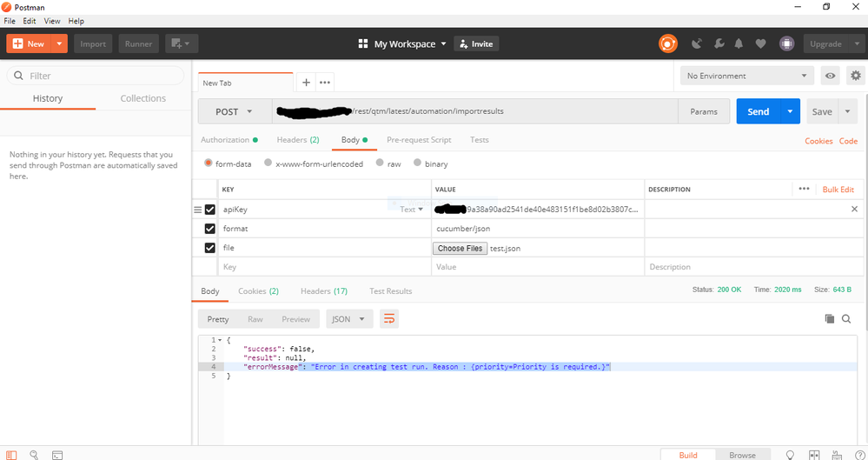Click the workspace grid icon
Screen dimensions: 868x460
click(363, 43)
